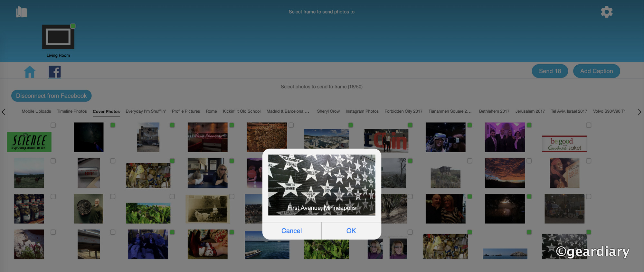Toggle checkbox for the VR headset photo
The height and width of the screenshot is (272, 644).
pyautogui.click(x=470, y=125)
